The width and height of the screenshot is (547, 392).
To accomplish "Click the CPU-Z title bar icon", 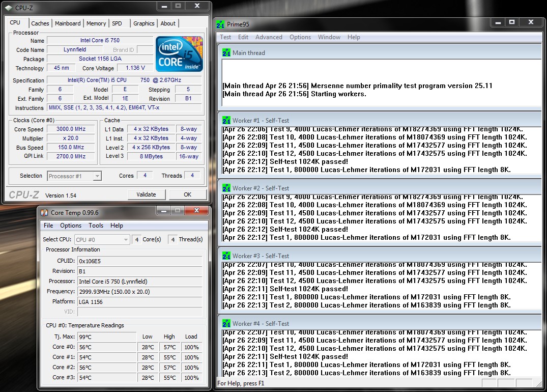I will coord(9,8).
